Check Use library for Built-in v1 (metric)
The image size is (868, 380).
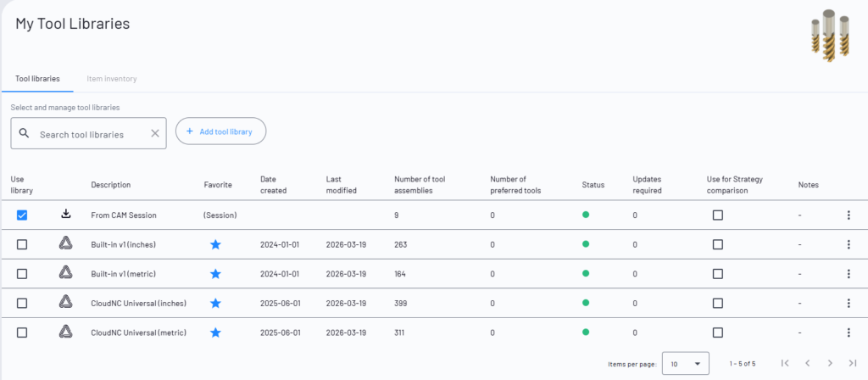(21, 274)
